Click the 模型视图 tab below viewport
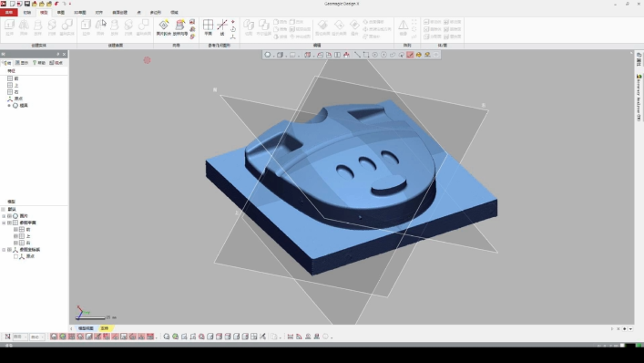The image size is (644, 363). 86,328
